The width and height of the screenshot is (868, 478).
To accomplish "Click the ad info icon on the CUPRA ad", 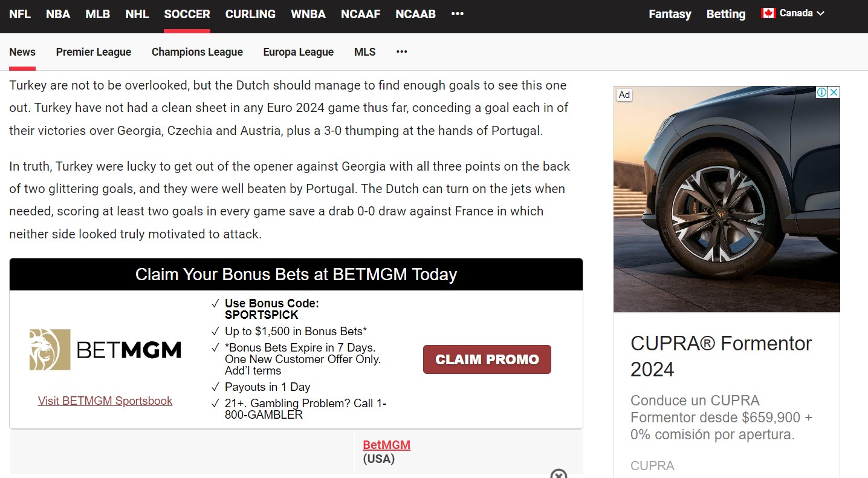I will click(x=821, y=93).
